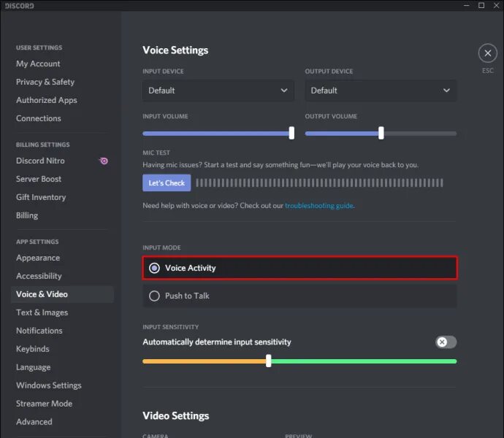This screenshot has width=504, height=438.
Task: Click the Discord Nitro badge icon
Action: click(104, 161)
